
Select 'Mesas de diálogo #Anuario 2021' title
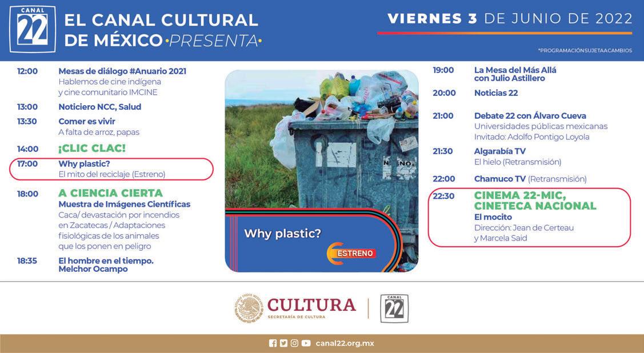pyautogui.click(x=122, y=71)
